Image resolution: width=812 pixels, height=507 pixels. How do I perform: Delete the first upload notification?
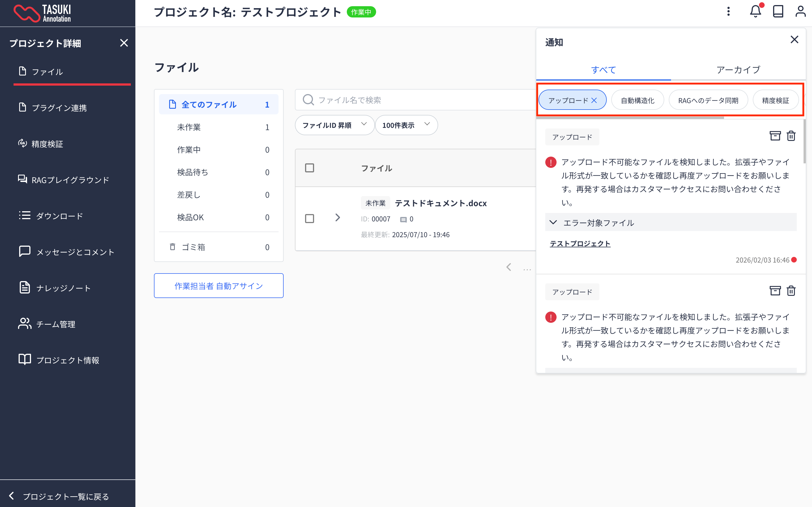(x=791, y=136)
